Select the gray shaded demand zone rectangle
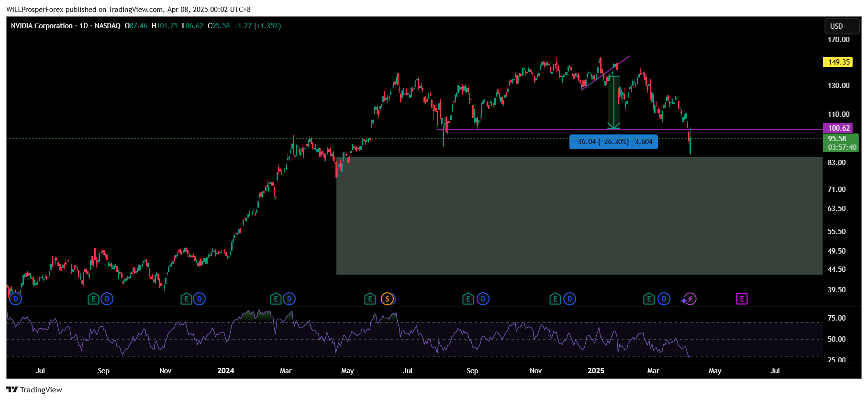Image resolution: width=868 pixels, height=400 pixels. 579,216
